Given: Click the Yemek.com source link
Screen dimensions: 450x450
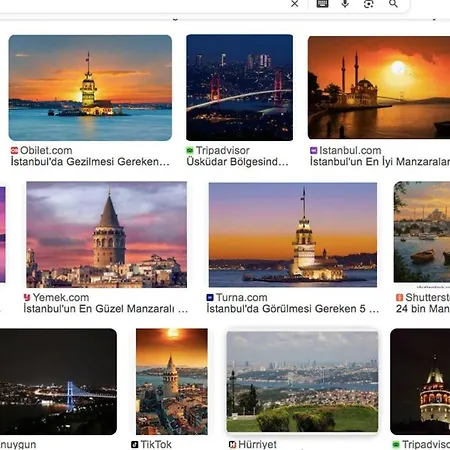Looking at the screenshot, I should [x=61, y=297].
